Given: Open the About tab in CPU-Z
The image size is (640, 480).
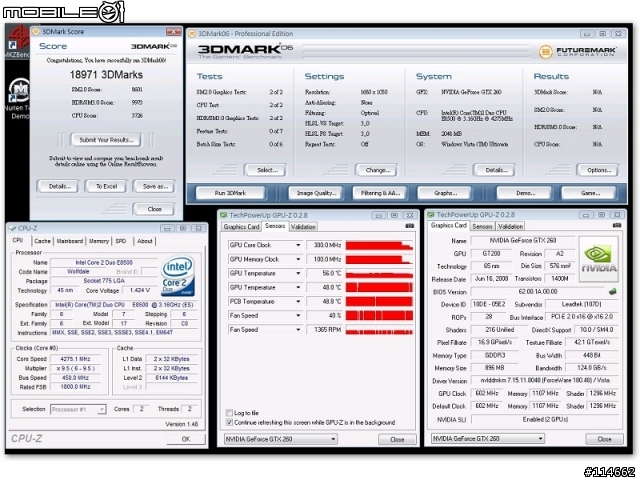Looking at the screenshot, I should (144, 241).
